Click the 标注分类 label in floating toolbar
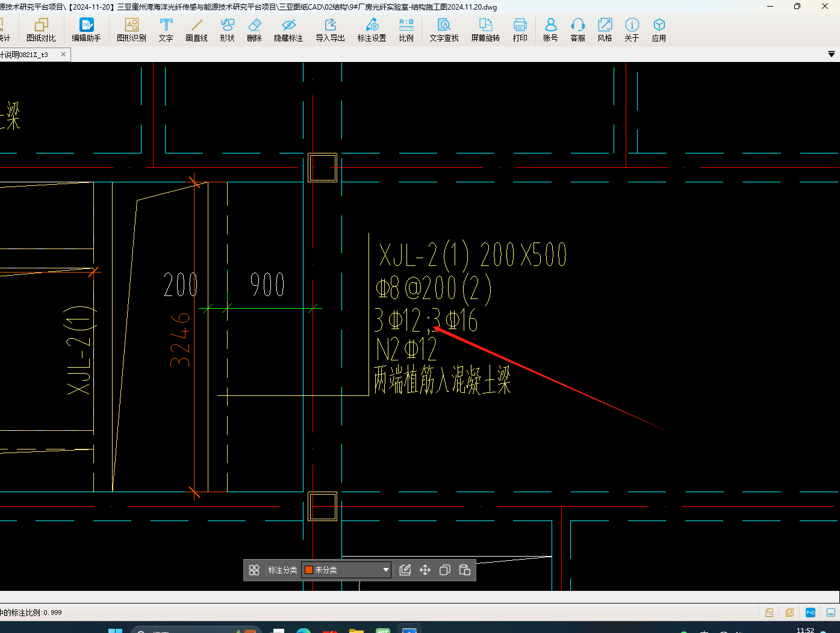 point(282,570)
